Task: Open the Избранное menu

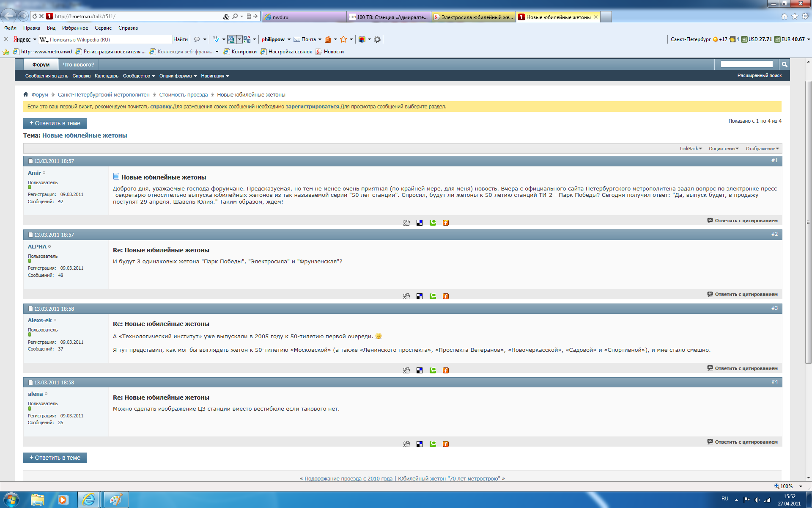Action: click(x=75, y=28)
